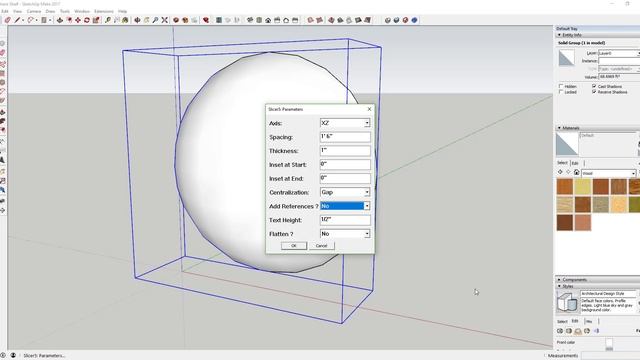The image size is (640, 360).
Task: Activate the Rotate tool
Action: [x=87, y=20]
